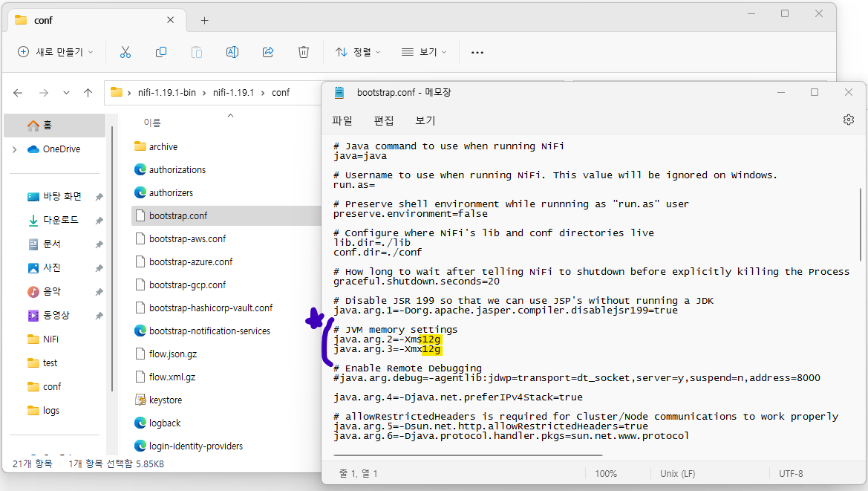Open Notepad settings gear icon
Screen dimensions: 868x491
[849, 120]
